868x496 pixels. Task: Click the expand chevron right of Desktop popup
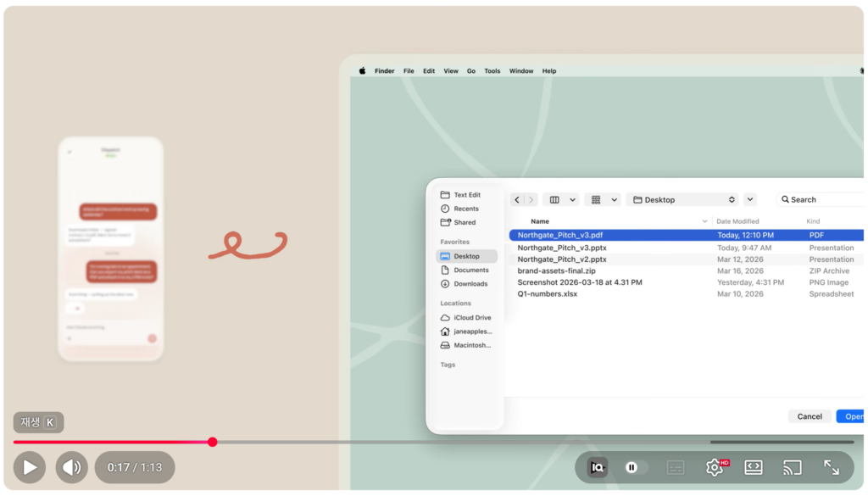[x=750, y=199]
